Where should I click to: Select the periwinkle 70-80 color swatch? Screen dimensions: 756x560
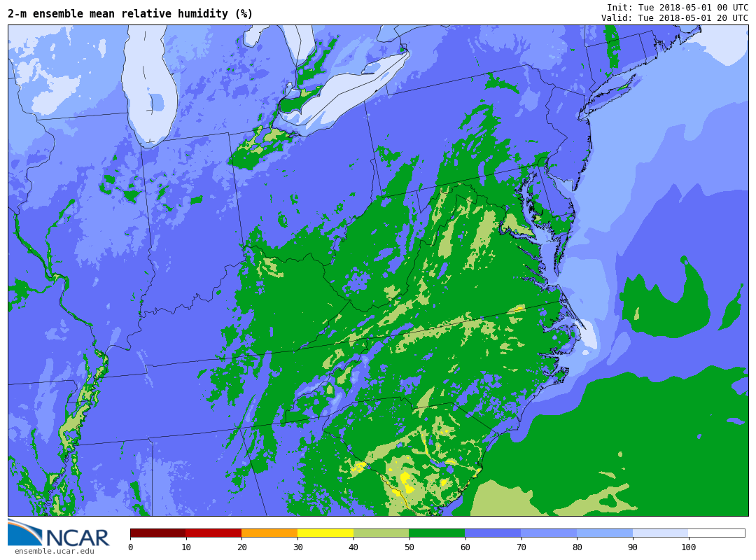point(549,533)
